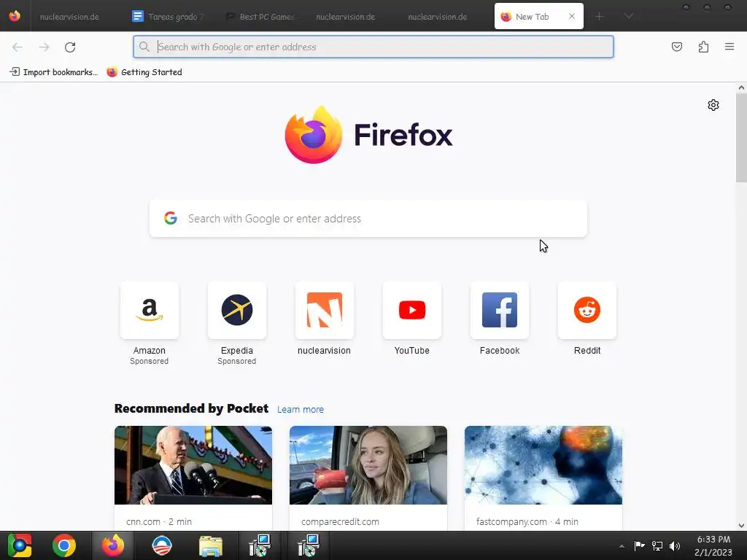Expand the list all tabs dropdown
Viewport: 747px width, 560px height.
pyautogui.click(x=629, y=16)
